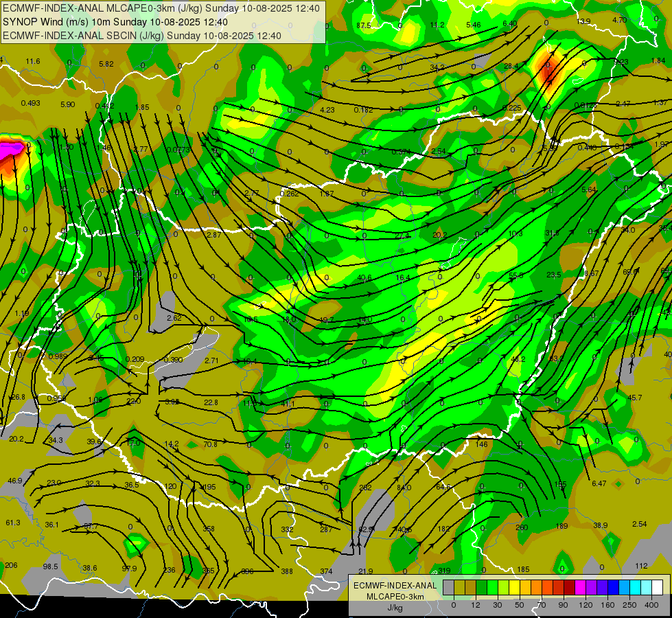The height and width of the screenshot is (618, 672).
Task: Click the map value 5.46
Action: click(474, 25)
